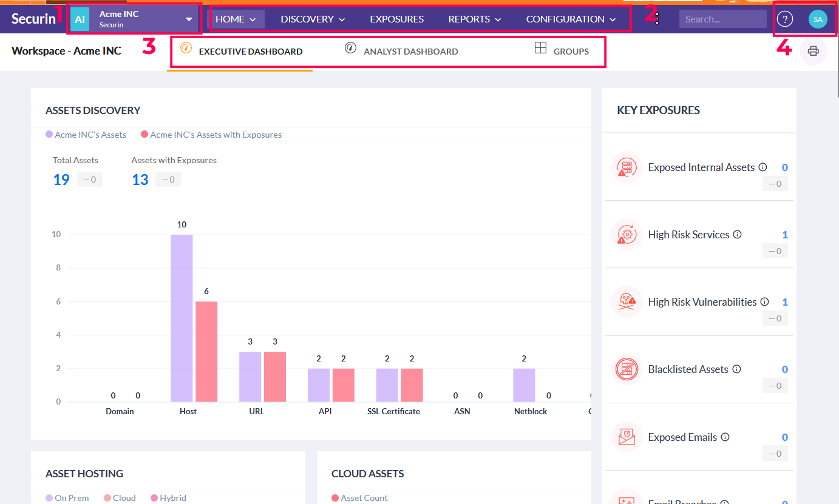Click the three-dot more options icon
Image resolution: width=839 pixels, height=504 pixels.
point(657,18)
